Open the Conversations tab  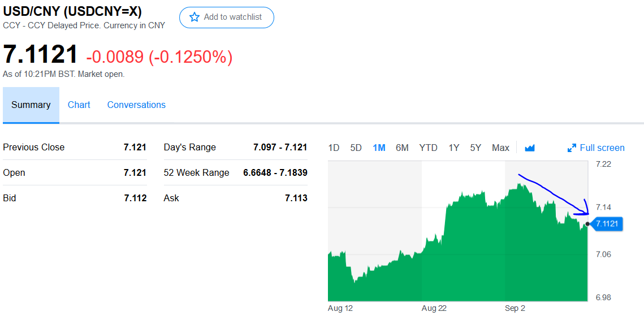coord(136,105)
